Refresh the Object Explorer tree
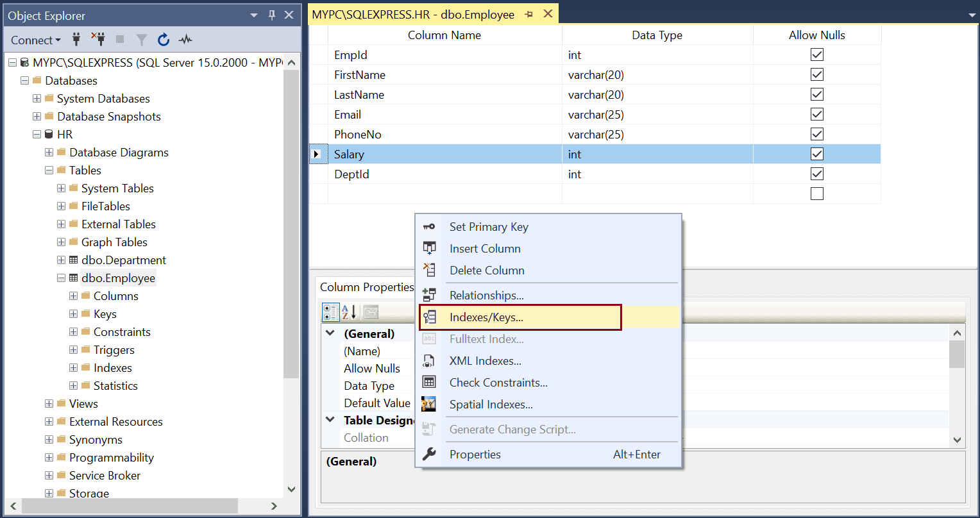Viewport: 980px width, 518px height. pos(164,40)
